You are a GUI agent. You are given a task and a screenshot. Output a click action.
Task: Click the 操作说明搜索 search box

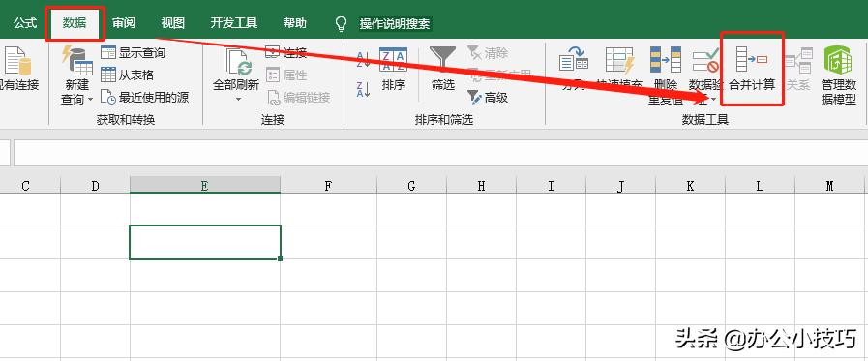(x=395, y=24)
